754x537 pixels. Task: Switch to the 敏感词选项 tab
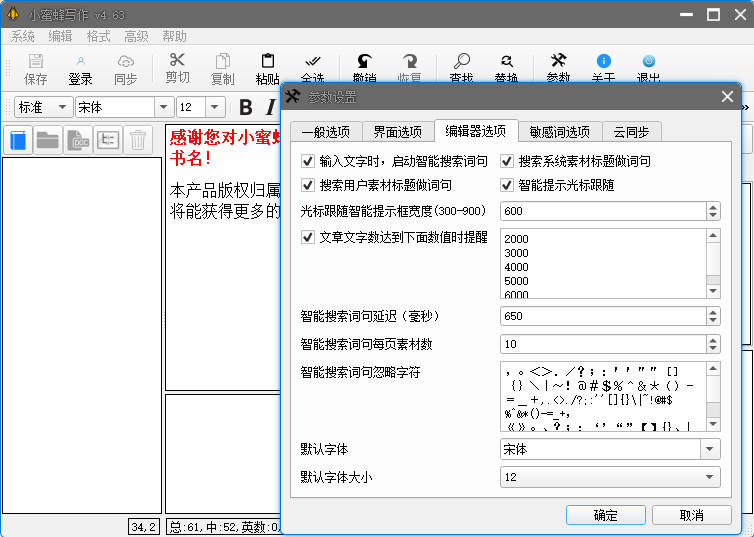coord(560,132)
